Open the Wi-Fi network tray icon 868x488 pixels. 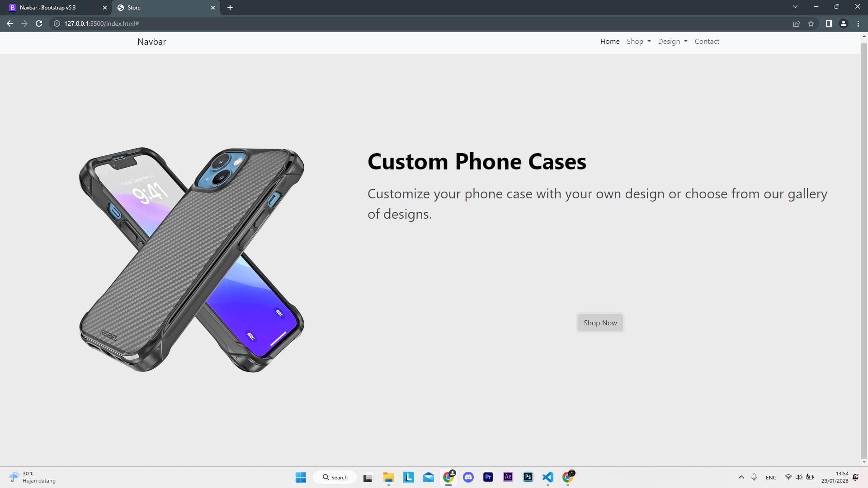788,477
